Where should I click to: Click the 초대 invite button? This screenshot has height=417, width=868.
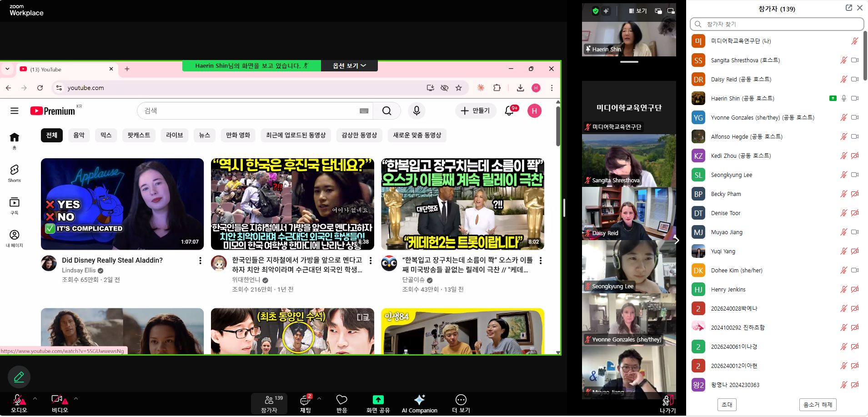coord(727,404)
